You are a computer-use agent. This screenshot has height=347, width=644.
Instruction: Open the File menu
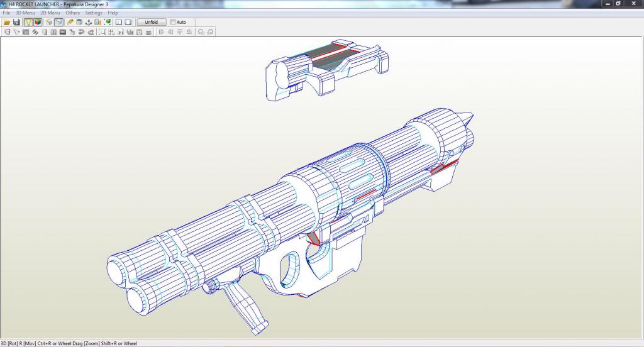pos(6,13)
